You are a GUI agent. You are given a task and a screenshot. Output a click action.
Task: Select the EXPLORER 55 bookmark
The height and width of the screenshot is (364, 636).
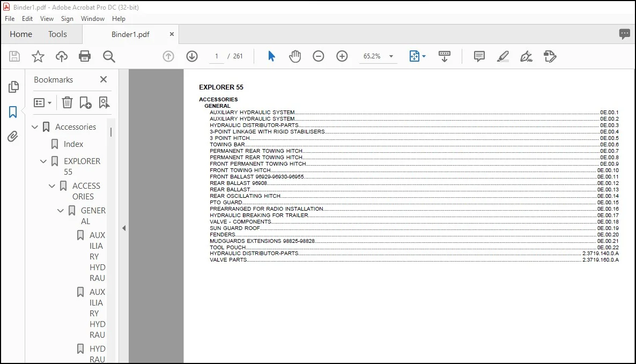(82, 167)
